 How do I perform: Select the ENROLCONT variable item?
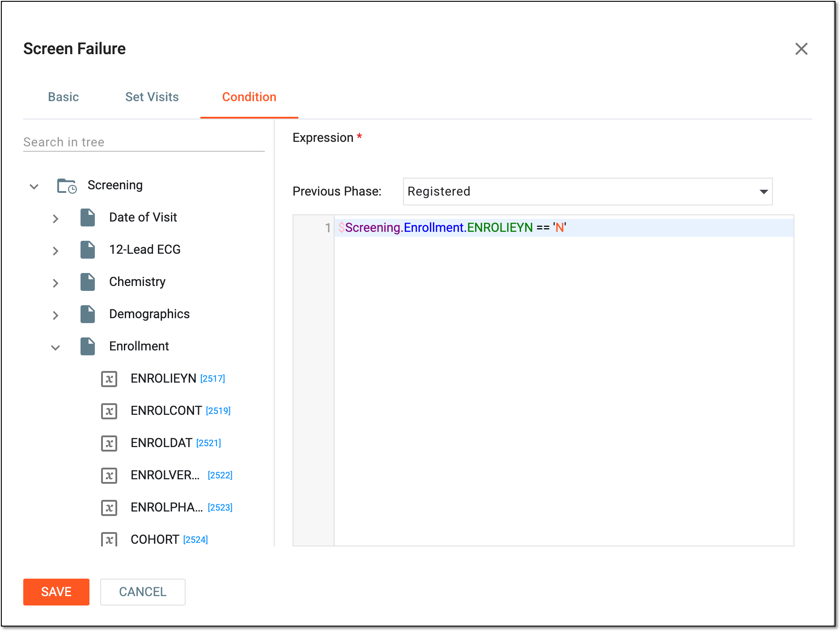166,411
